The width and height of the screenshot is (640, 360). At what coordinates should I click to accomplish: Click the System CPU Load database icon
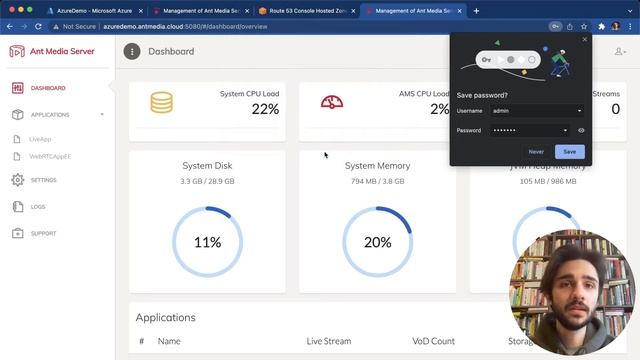coord(162,102)
